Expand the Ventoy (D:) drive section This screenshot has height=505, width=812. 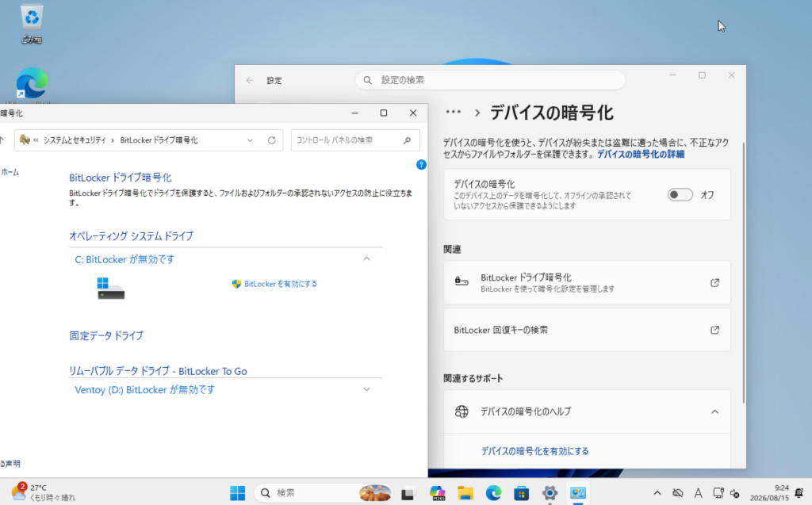366,389
